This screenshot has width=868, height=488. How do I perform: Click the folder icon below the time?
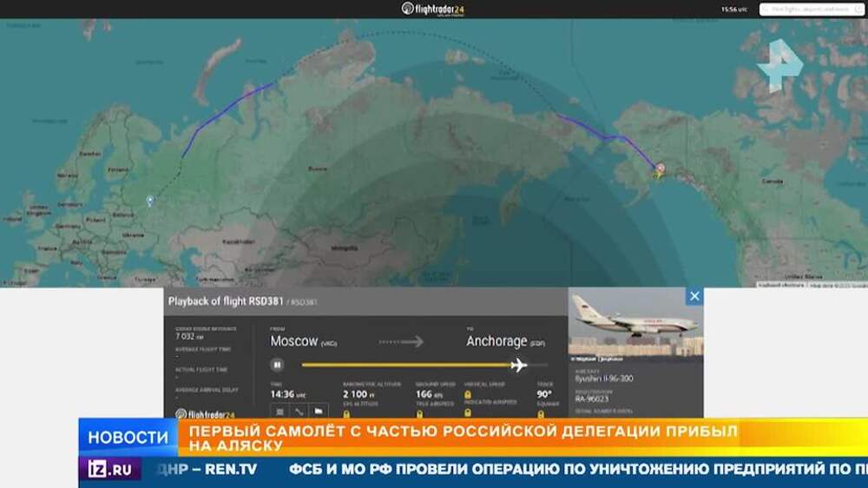pos(319,412)
